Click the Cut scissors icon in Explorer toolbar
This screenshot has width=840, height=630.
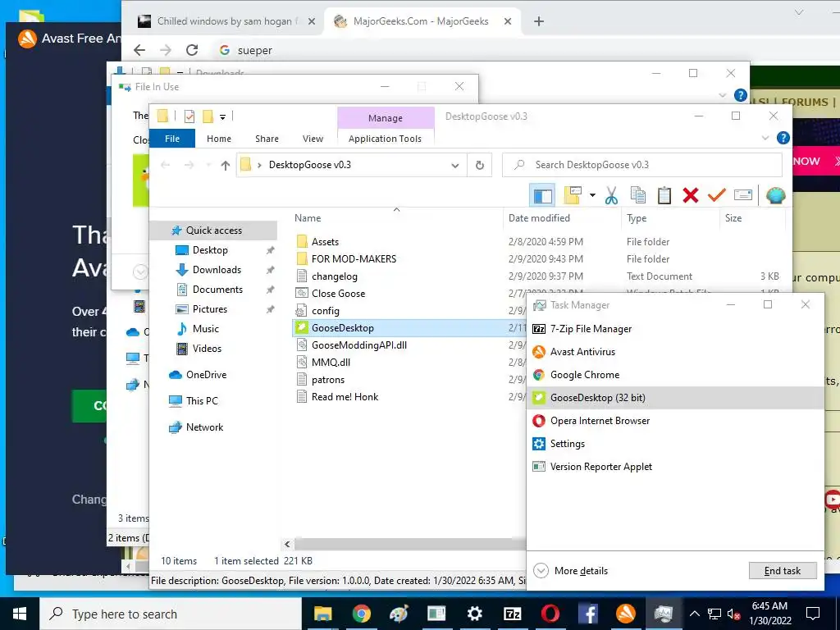[x=611, y=195]
